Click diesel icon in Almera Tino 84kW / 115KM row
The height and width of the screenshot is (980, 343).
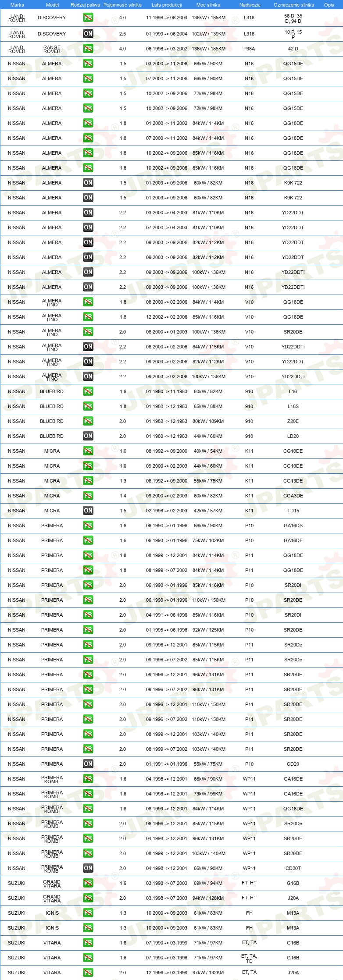coord(88,347)
